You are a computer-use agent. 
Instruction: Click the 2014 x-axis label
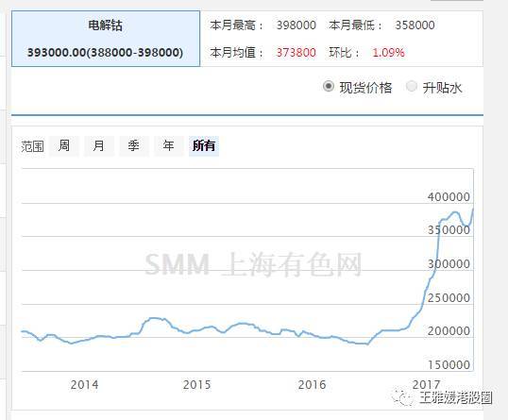tap(84, 385)
